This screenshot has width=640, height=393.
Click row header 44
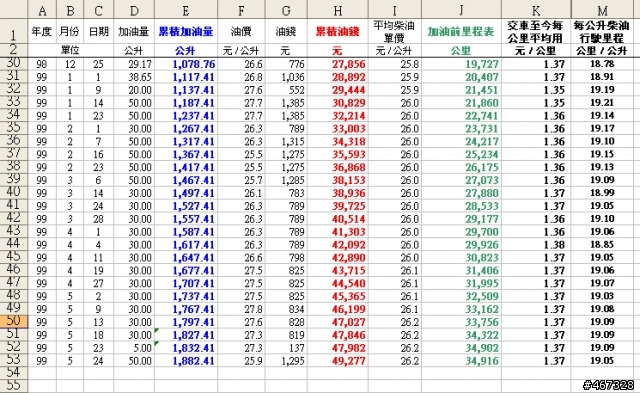[13, 244]
